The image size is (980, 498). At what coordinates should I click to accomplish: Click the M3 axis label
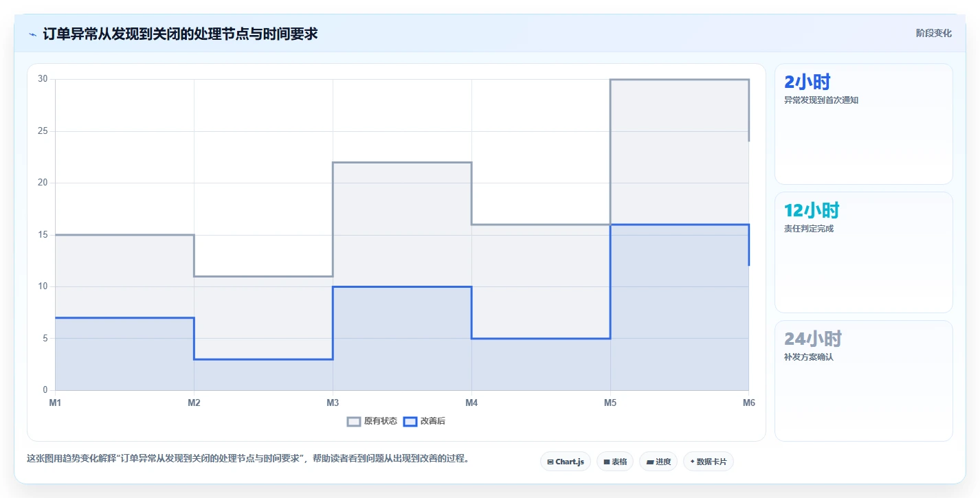click(333, 403)
